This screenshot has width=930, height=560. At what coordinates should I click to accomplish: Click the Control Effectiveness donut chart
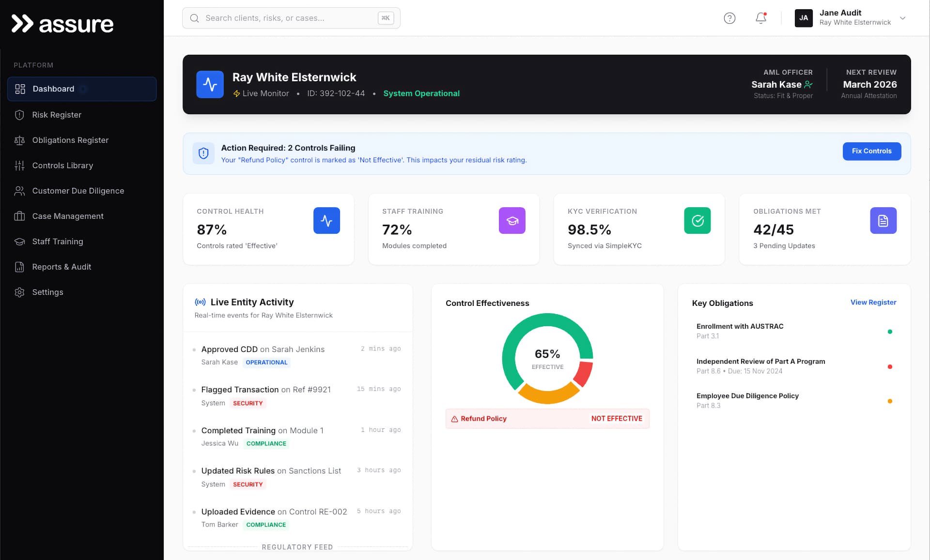click(x=547, y=358)
